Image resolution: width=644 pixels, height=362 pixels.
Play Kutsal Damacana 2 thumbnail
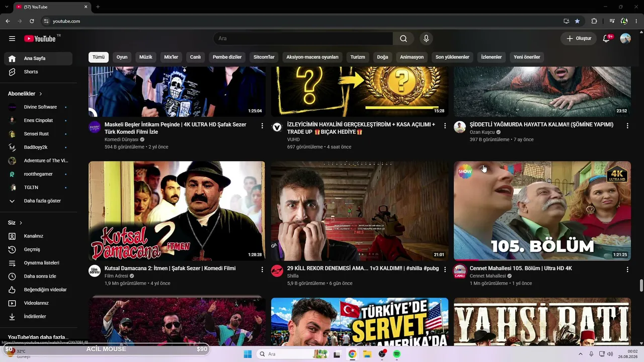point(177,211)
